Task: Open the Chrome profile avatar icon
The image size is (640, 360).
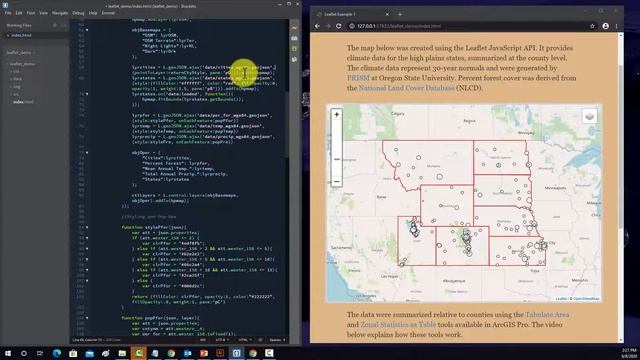Action: coord(606,26)
